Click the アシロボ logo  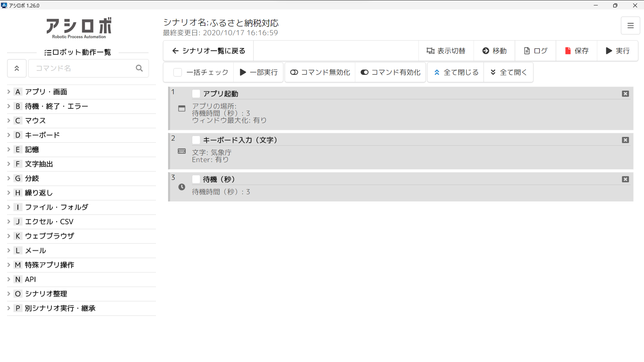point(79,28)
